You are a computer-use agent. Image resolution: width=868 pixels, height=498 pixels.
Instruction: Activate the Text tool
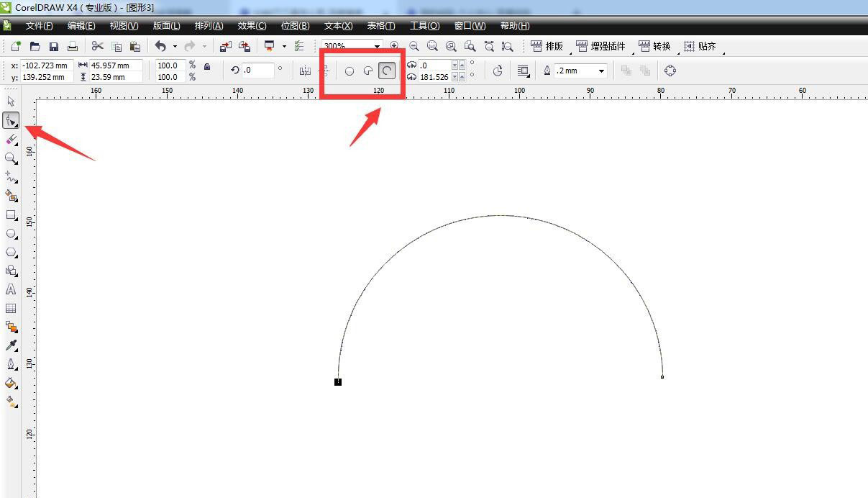click(x=11, y=289)
